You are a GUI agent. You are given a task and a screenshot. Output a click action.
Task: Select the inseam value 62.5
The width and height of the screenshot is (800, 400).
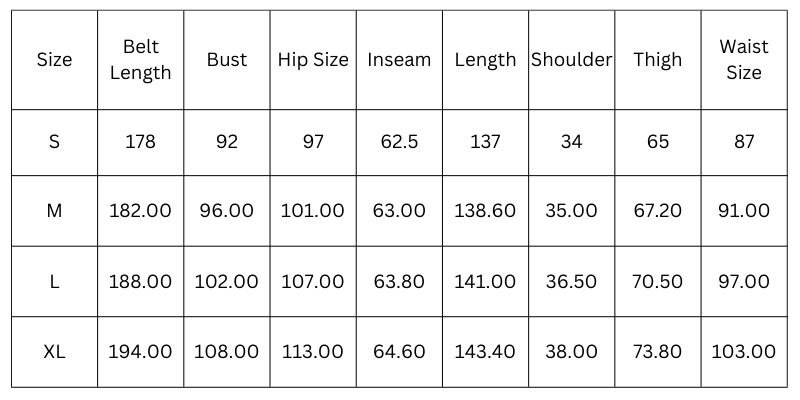pos(399,142)
